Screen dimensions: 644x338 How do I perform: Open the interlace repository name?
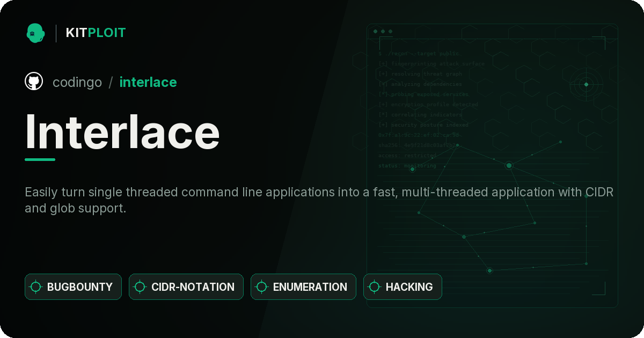click(x=148, y=82)
